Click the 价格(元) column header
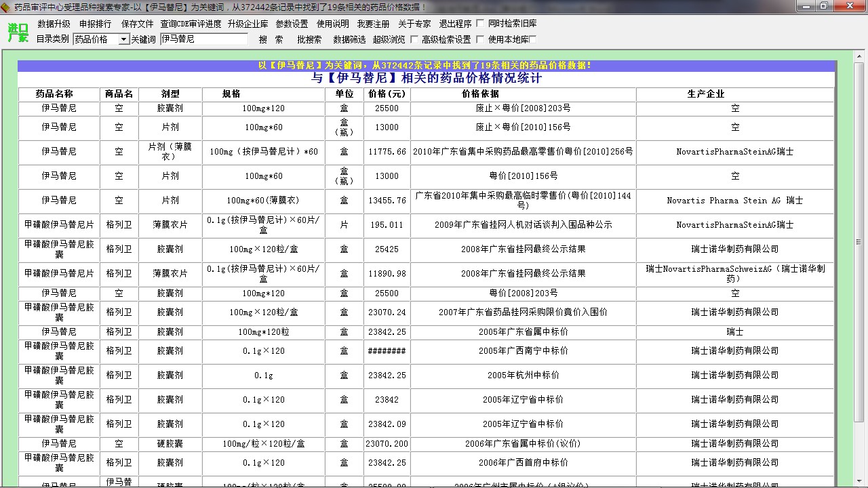Image resolution: width=868 pixels, height=488 pixels. click(387, 94)
